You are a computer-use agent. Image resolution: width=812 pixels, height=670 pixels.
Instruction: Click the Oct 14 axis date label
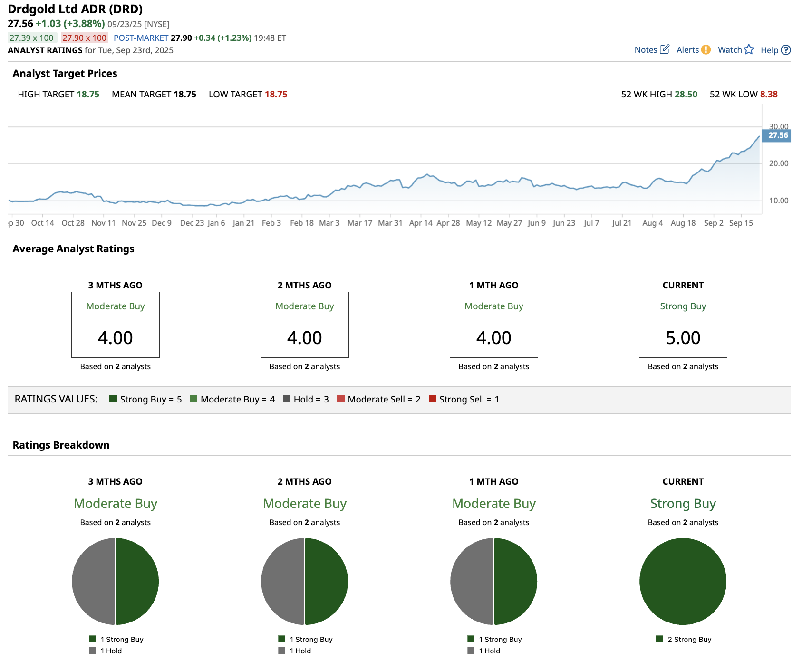43,223
